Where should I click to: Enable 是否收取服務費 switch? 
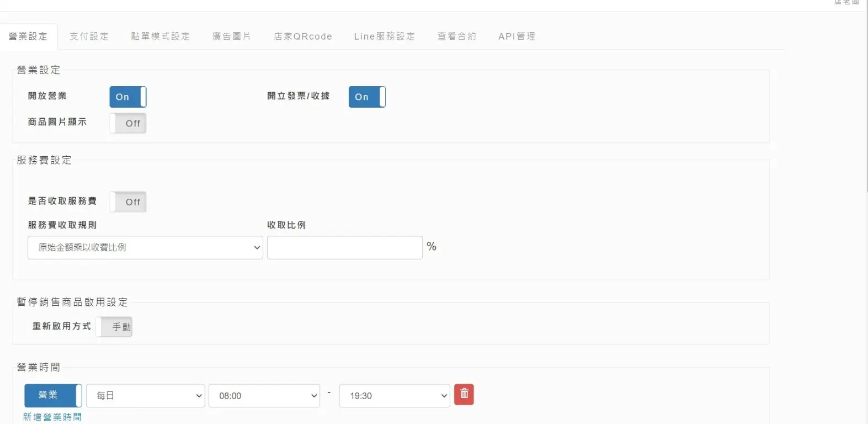tap(127, 202)
